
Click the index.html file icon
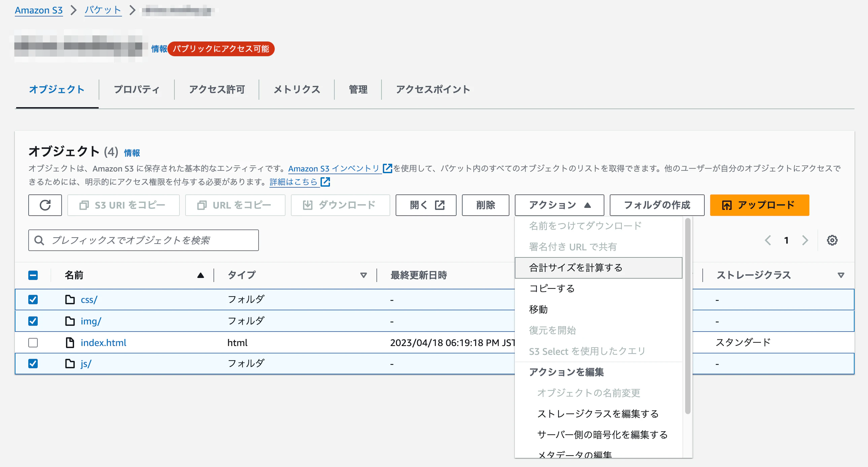70,342
